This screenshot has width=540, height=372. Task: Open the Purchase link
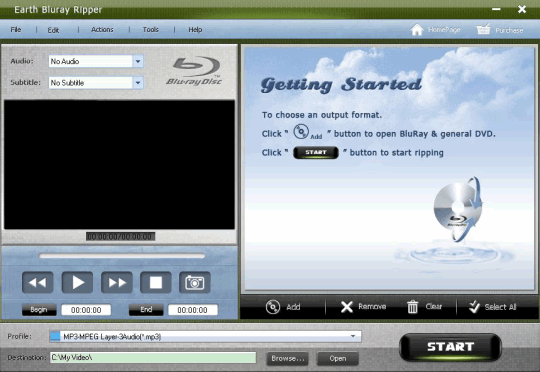pyautogui.click(x=509, y=30)
